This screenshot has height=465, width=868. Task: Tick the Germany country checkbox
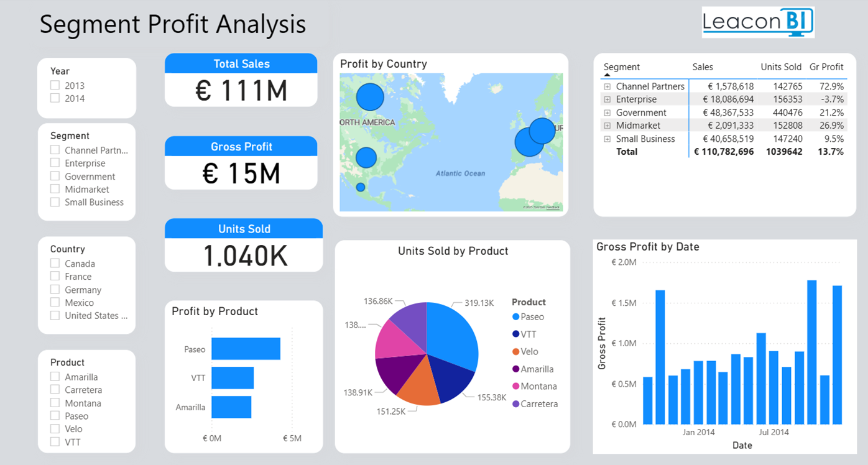[55, 290]
